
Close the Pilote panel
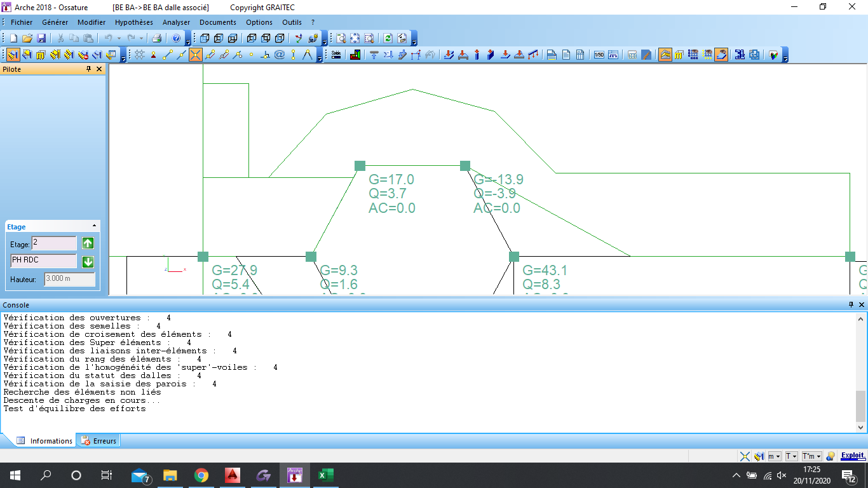tap(99, 69)
